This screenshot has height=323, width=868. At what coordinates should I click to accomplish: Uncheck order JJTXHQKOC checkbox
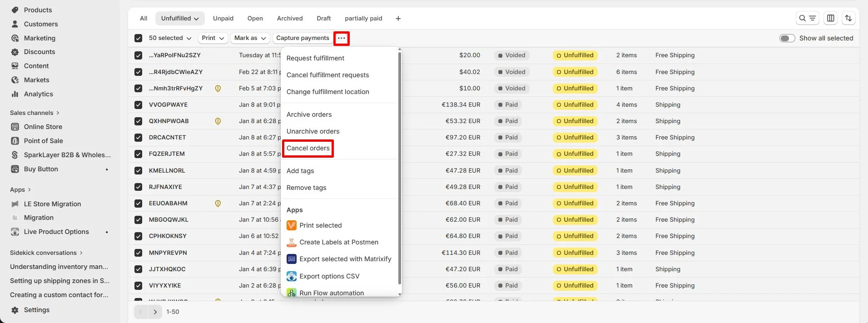[x=138, y=269]
